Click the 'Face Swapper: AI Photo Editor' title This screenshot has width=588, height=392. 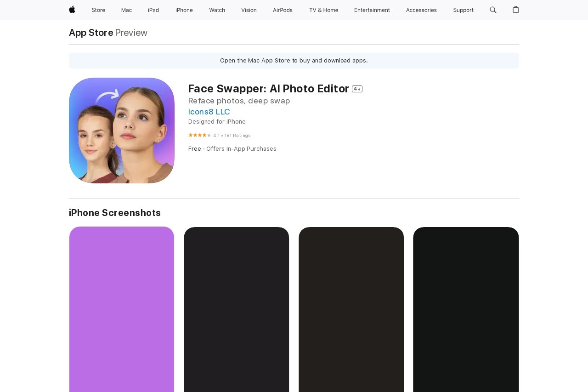(269, 89)
